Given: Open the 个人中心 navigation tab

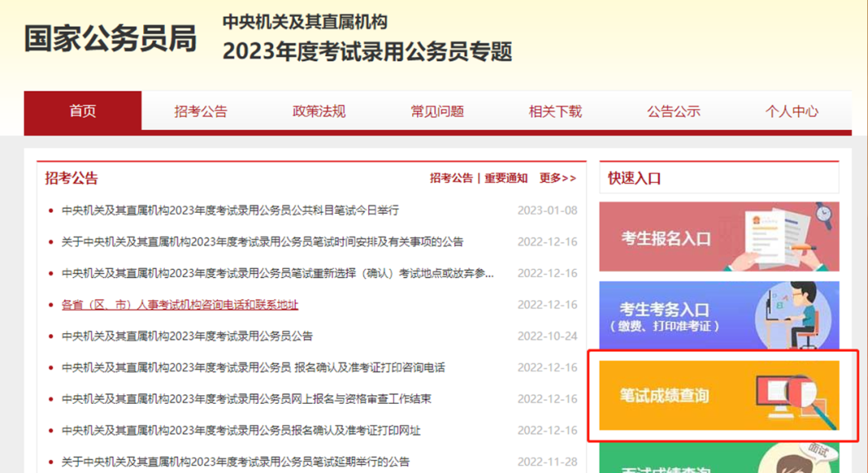Looking at the screenshot, I should click(792, 111).
